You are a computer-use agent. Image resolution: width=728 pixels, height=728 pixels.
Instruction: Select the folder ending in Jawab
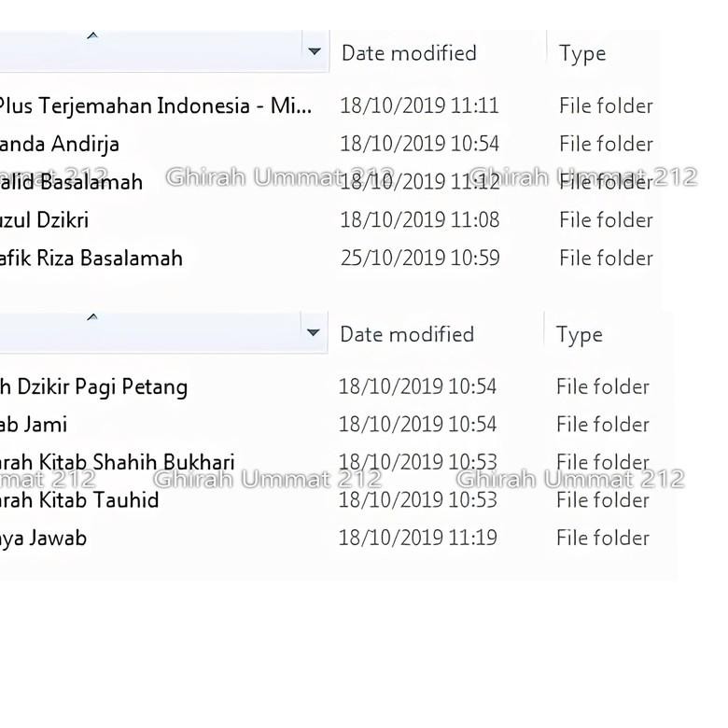click(43, 538)
